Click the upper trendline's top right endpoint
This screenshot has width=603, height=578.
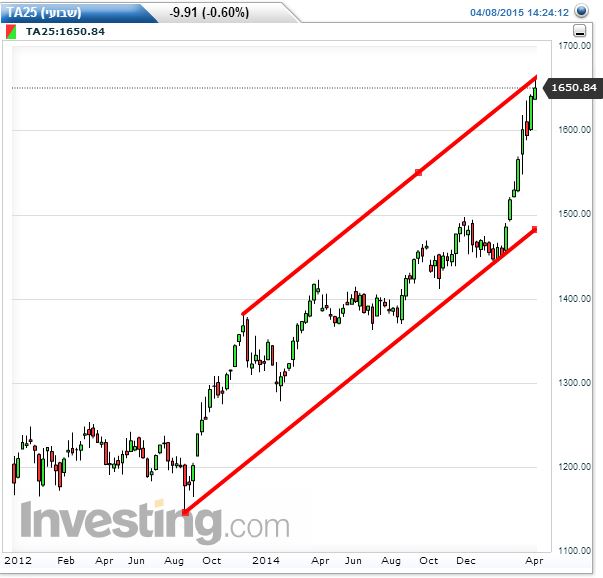tap(536, 77)
